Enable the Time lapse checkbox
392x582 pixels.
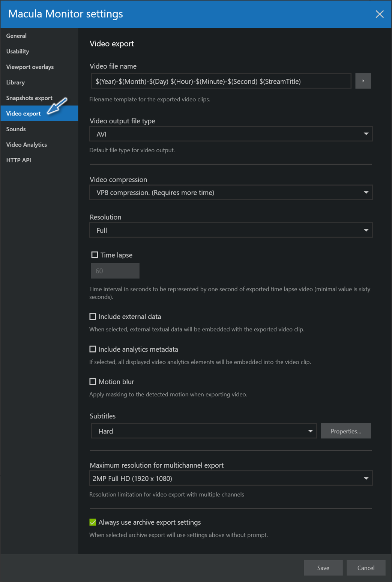pos(95,255)
